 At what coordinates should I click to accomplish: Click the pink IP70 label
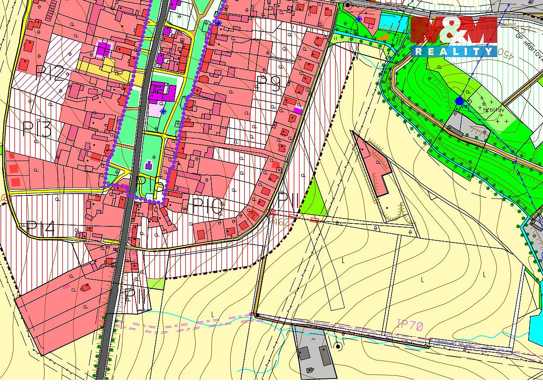pos(410,326)
